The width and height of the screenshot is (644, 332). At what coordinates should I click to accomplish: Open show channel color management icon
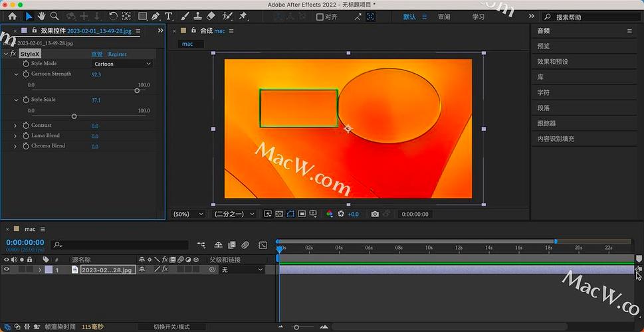click(x=330, y=214)
